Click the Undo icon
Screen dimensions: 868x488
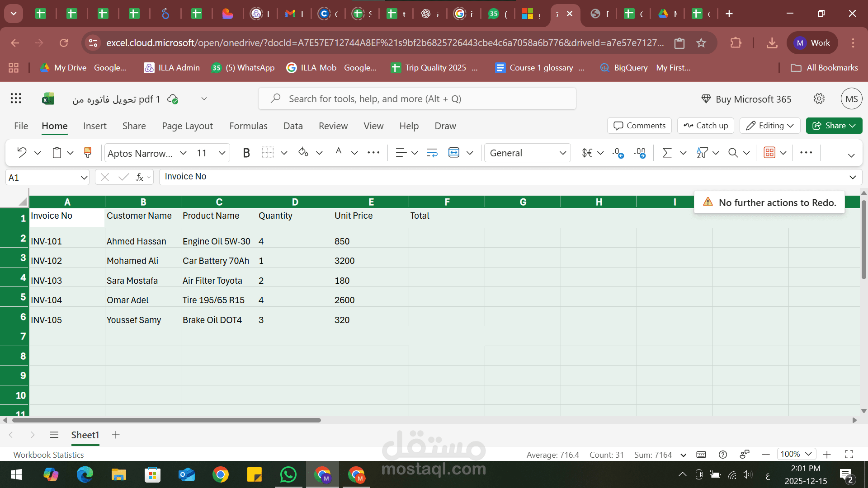click(21, 153)
